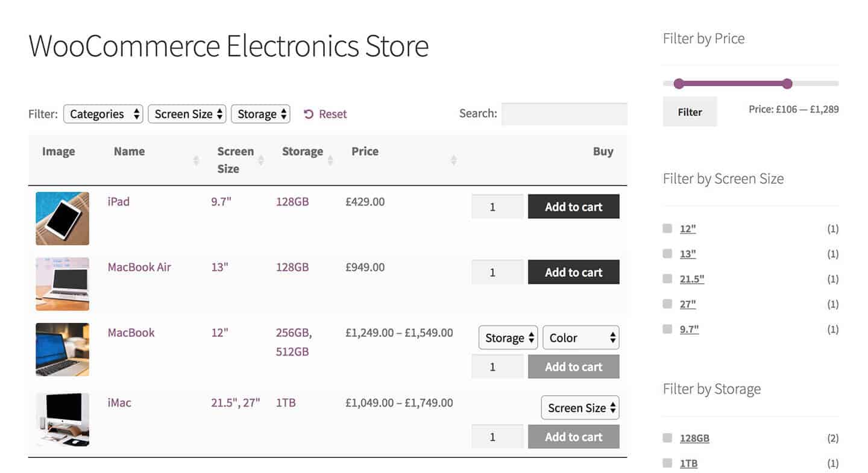868x473 pixels.
Task: Click 128GB storage in iPad row
Action: click(x=292, y=201)
